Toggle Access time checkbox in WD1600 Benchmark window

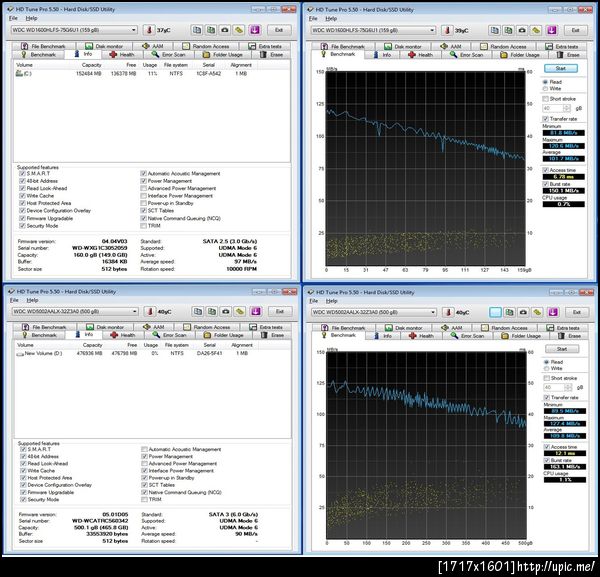point(545,170)
